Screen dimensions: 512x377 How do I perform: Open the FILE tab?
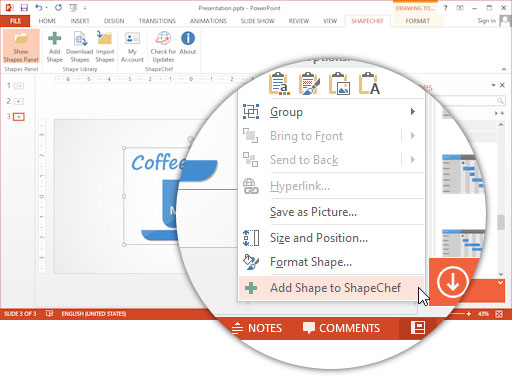15,21
